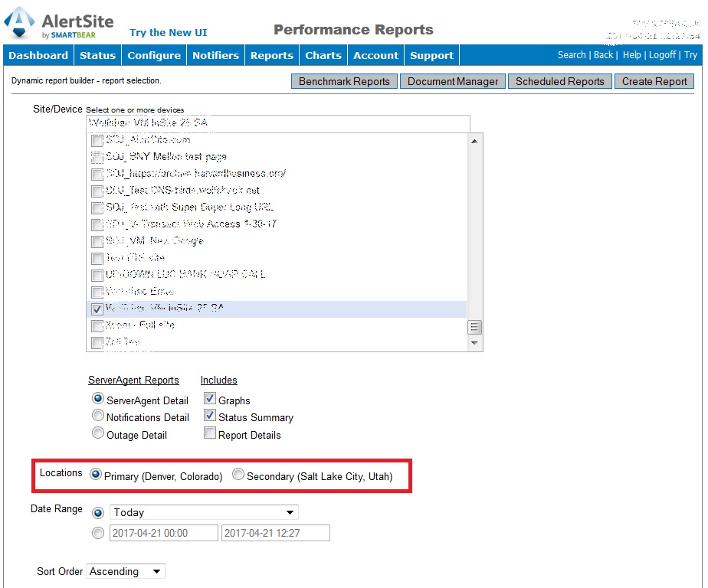Open the Account menu
The height and width of the screenshot is (588, 708).
[375, 54]
